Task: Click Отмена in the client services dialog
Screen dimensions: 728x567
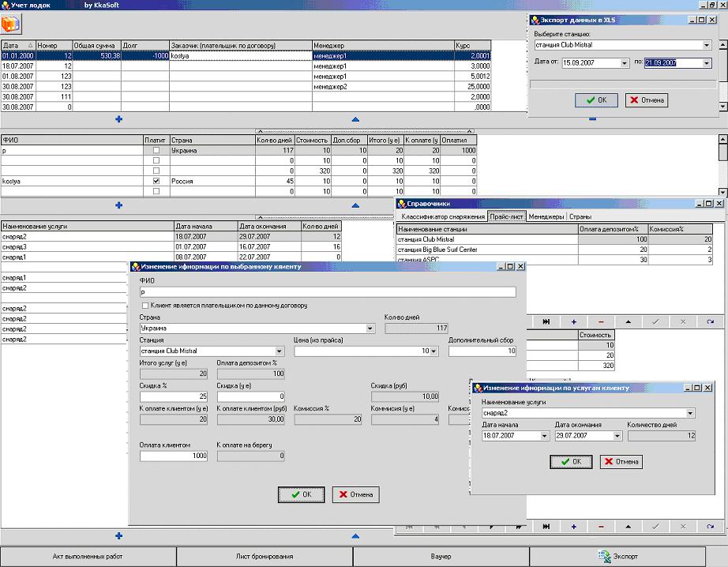Action: [621, 462]
